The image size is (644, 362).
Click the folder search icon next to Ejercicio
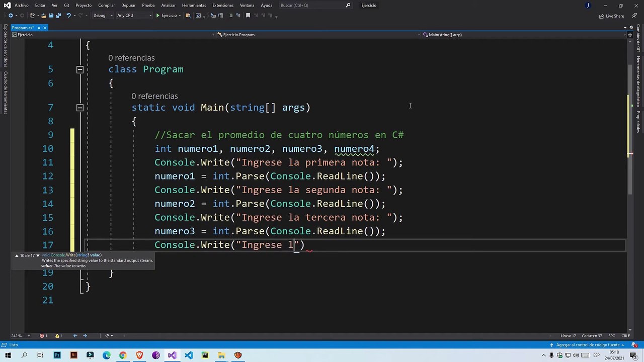coord(188,16)
